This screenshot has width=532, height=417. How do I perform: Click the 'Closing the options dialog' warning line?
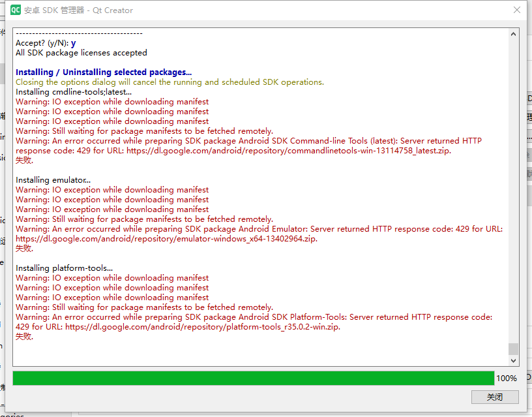170,82
